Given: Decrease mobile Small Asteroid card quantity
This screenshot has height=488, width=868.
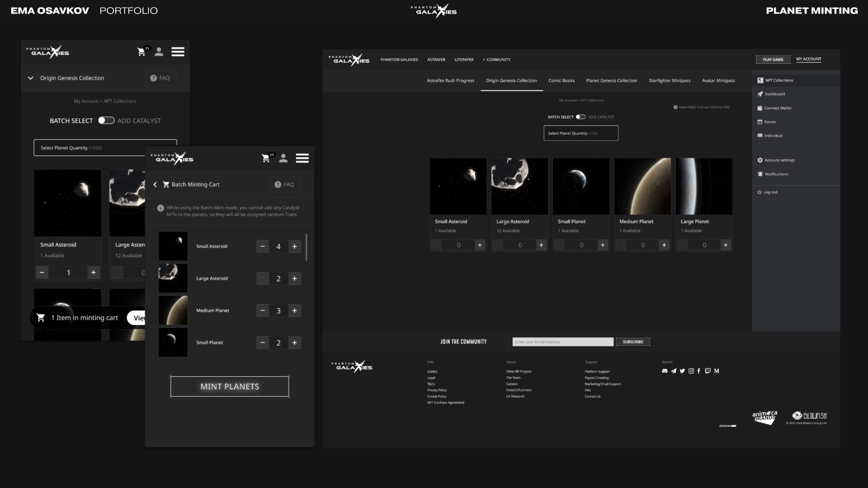Looking at the screenshot, I should (42, 272).
